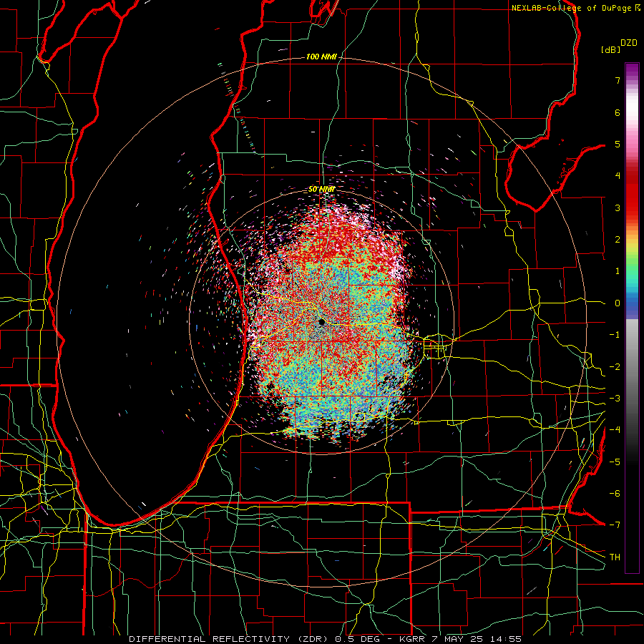Click the -1 value on the color scale
This screenshot has width=644, height=644.
[615, 335]
